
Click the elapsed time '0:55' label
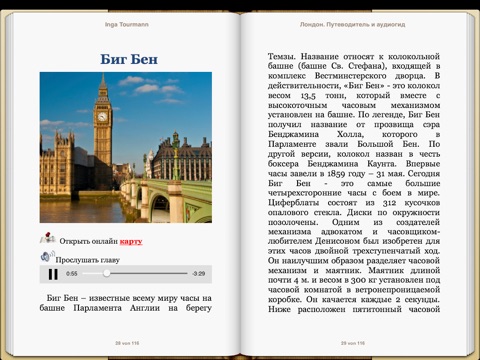click(x=72, y=274)
